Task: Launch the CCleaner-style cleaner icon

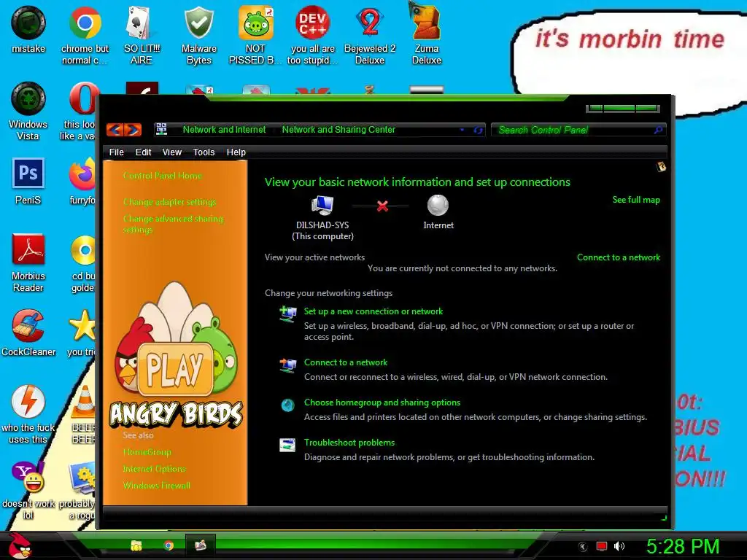Action: (x=28, y=332)
